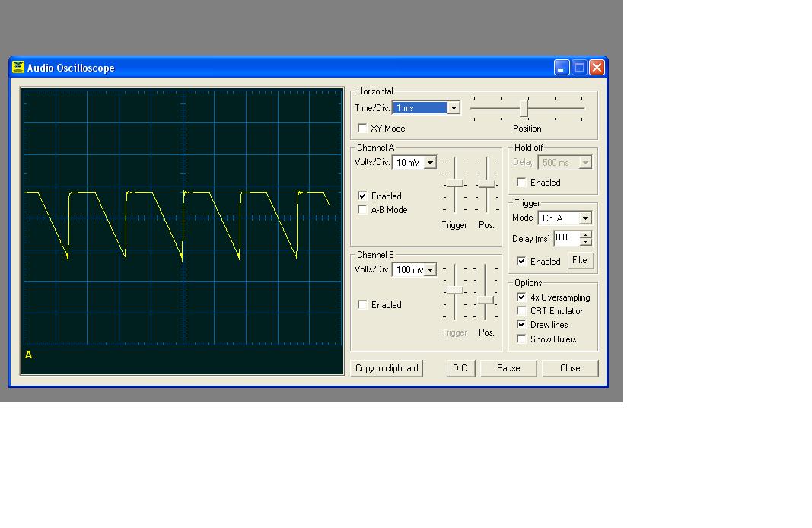Toggle Hold off Enabled checkbox
The image size is (812, 528).
coord(521,182)
